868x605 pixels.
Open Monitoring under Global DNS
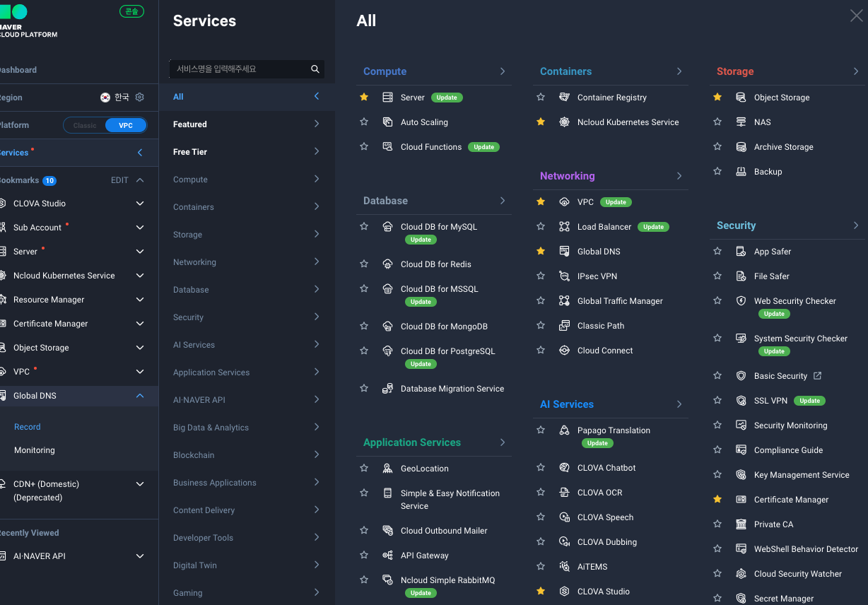pos(35,450)
